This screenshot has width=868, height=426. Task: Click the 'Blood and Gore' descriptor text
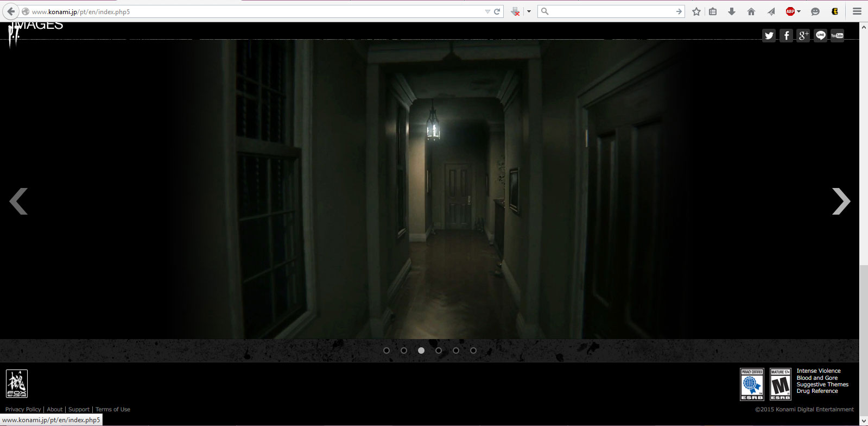click(x=817, y=378)
